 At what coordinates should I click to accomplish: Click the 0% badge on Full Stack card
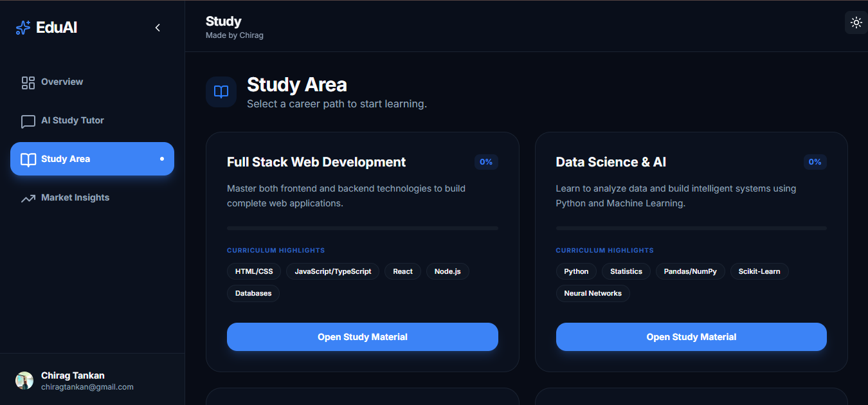(x=486, y=162)
